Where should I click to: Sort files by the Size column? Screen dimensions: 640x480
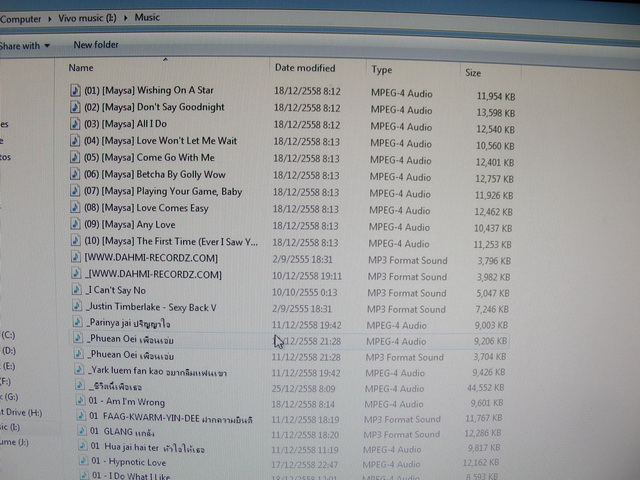pyautogui.click(x=473, y=73)
